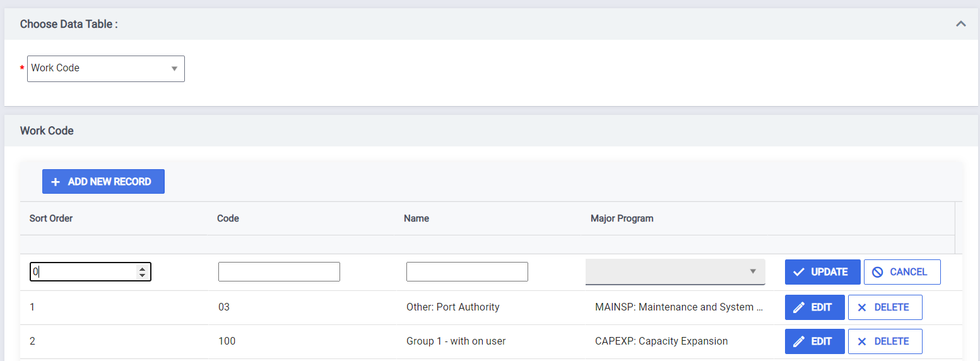Delete the Other: Port Authority row
The width and height of the screenshot is (980, 361).
point(885,307)
